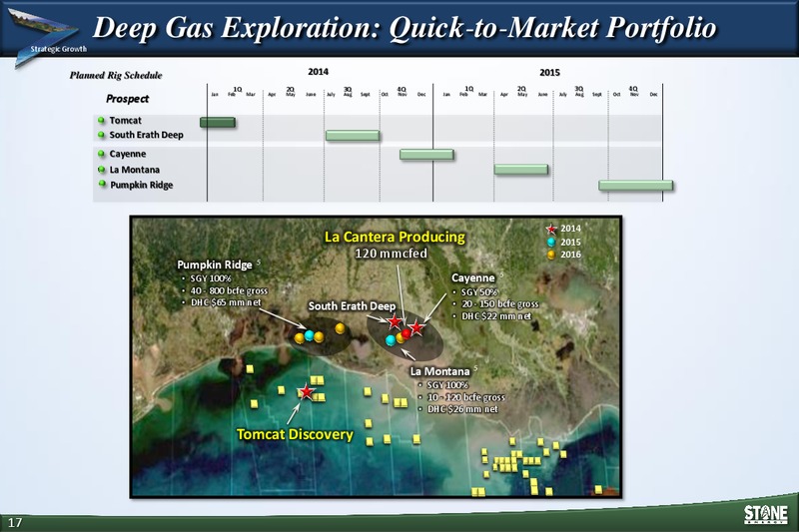Image resolution: width=799 pixels, height=532 pixels.
Task: Click the 10 - 120 bcfe gross text
Action: [465, 397]
